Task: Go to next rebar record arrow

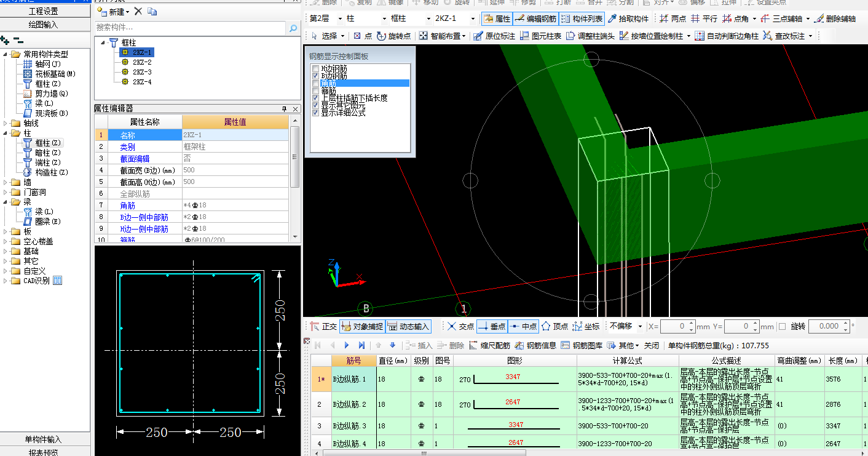Action: click(347, 346)
